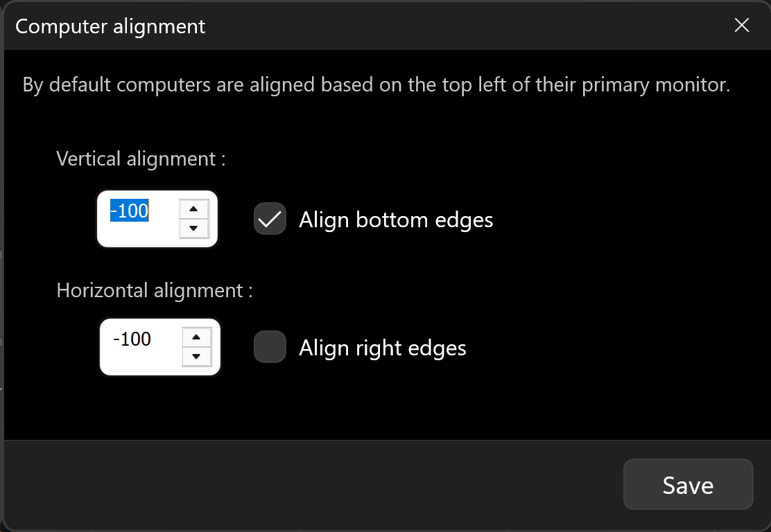Click the default alignment description text
The height and width of the screenshot is (532, 771).
click(x=376, y=86)
